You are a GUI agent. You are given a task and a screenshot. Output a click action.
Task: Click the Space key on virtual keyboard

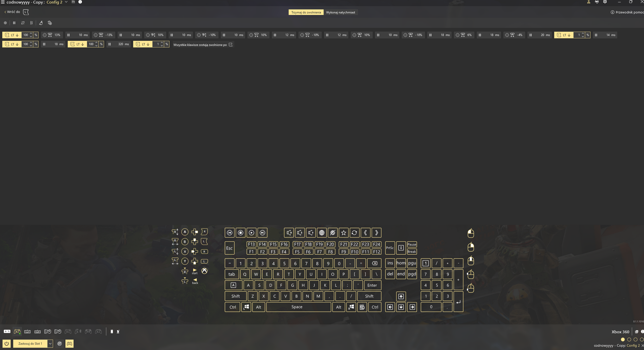[x=297, y=307]
